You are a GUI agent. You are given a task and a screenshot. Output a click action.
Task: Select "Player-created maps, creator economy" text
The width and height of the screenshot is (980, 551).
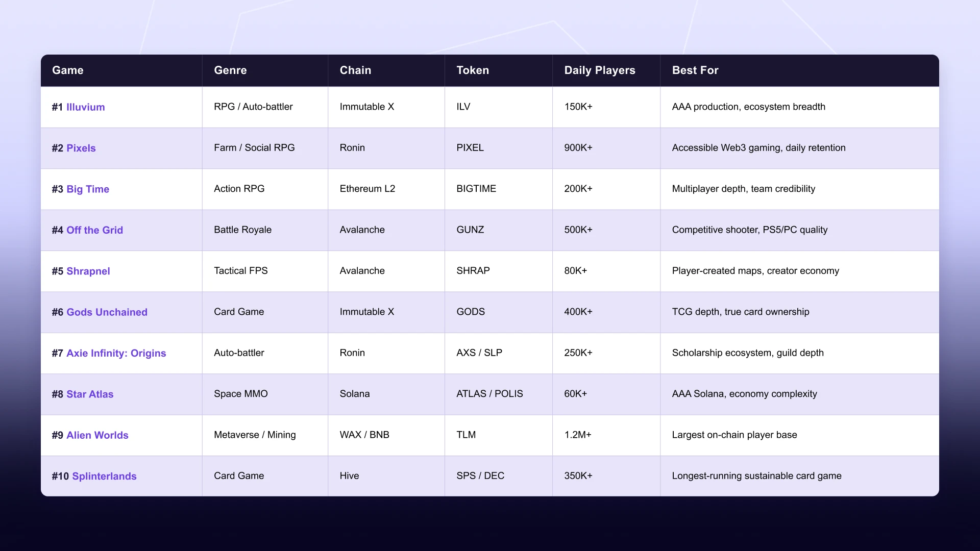point(755,271)
